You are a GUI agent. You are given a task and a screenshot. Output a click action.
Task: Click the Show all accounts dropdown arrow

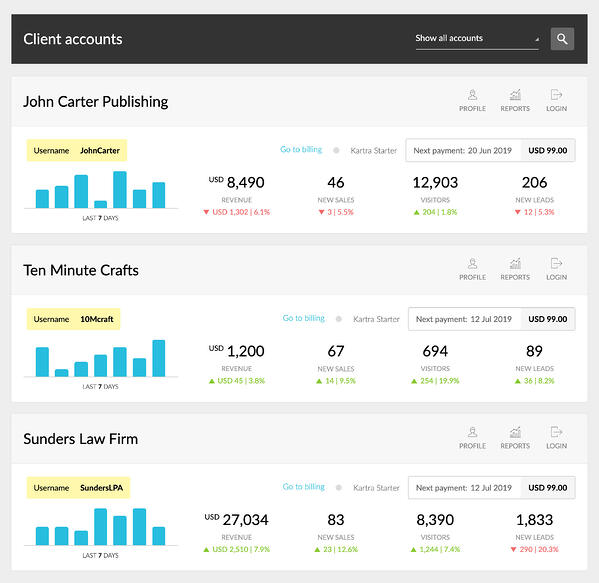tap(537, 39)
